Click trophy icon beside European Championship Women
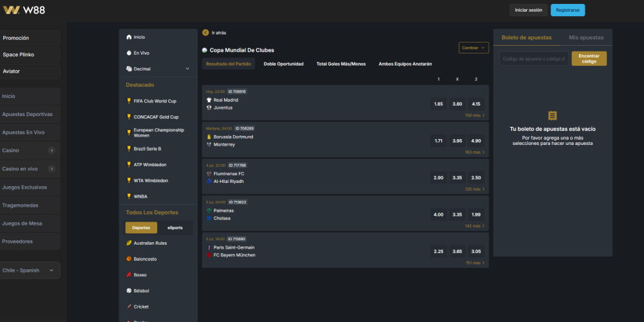 point(129,132)
